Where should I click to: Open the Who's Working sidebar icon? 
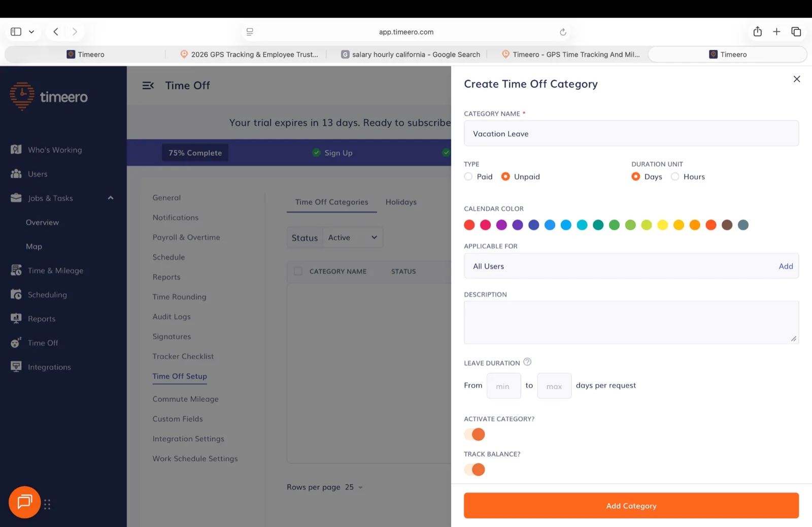16,150
